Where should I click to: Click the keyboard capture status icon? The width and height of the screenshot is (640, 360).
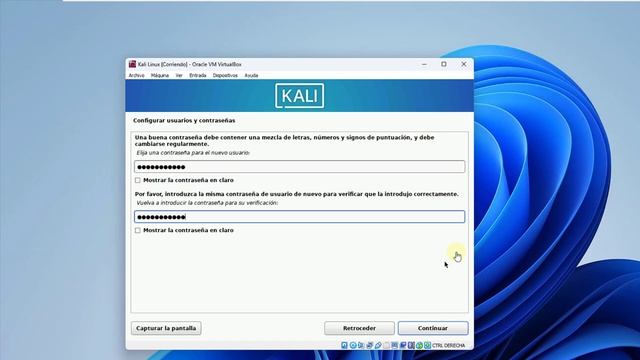point(427,345)
